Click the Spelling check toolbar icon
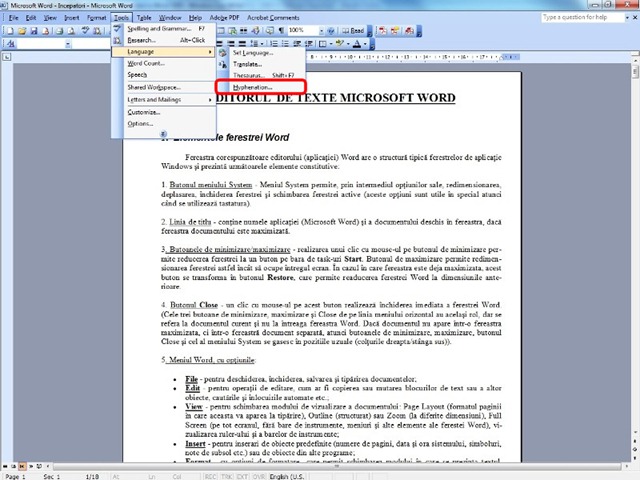 [x=85, y=31]
